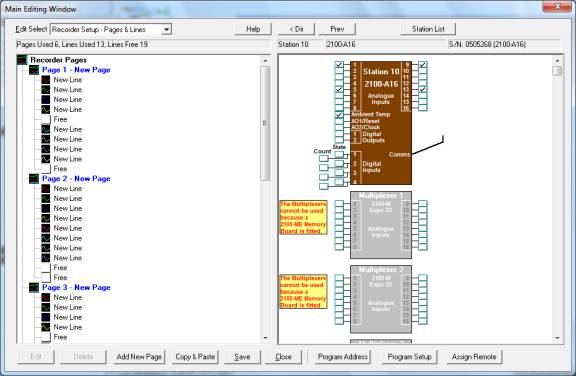Check the Digital Outputs 1 box

coord(339,134)
